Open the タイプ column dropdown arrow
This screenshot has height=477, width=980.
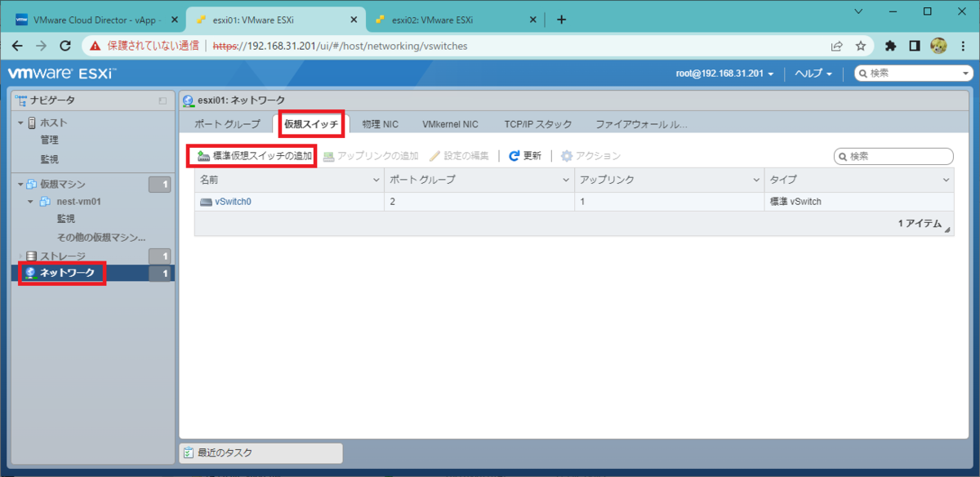click(946, 180)
